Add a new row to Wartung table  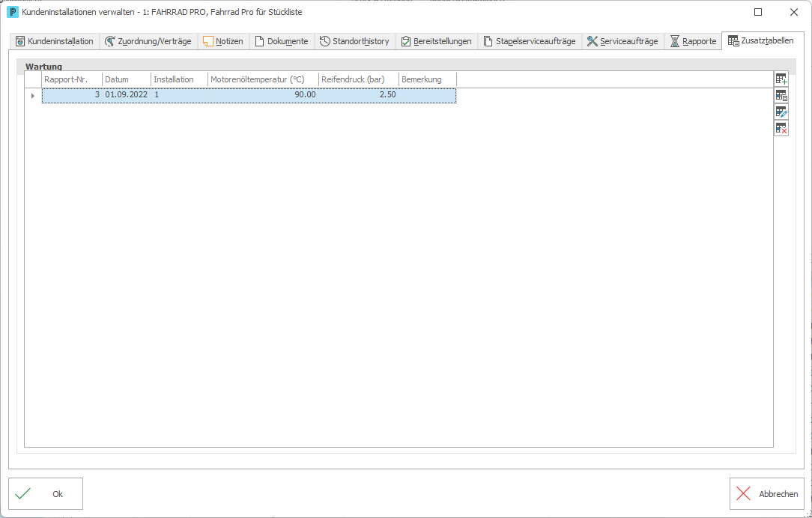[781, 79]
